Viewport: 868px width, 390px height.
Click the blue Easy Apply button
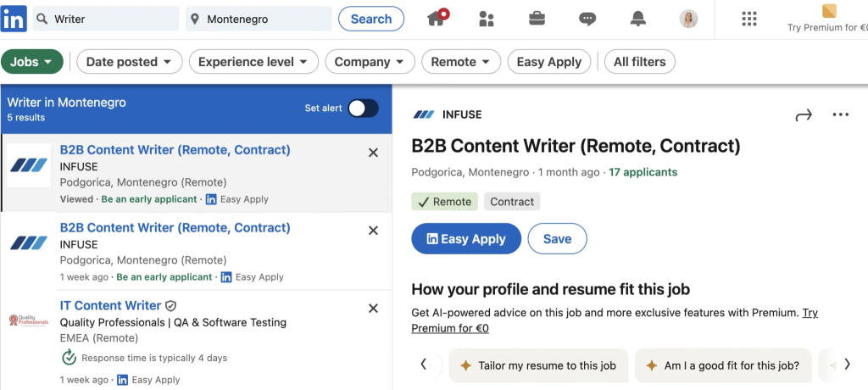(x=466, y=239)
